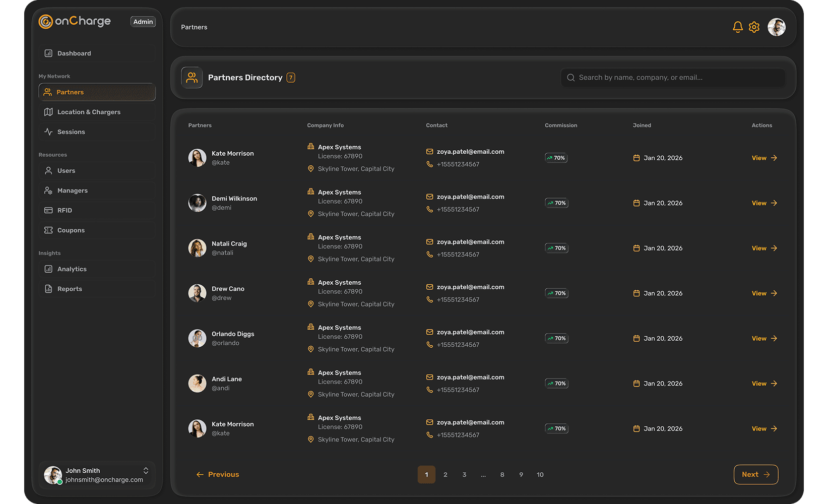Open page 10 from pagination
This screenshot has width=828, height=504.
coord(540,474)
